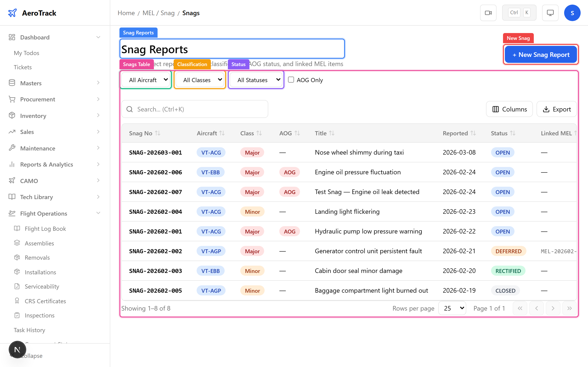Open Flight Log Book link
Screen dimensions: 588x367
click(x=45, y=228)
